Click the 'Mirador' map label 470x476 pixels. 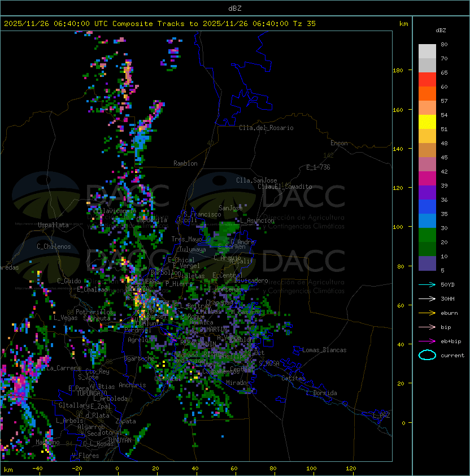[238, 383]
